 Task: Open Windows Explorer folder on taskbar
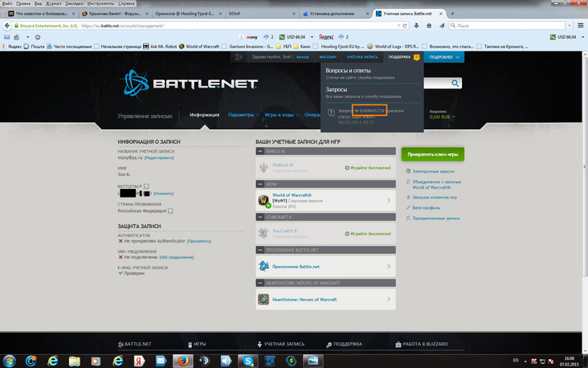tap(74, 361)
